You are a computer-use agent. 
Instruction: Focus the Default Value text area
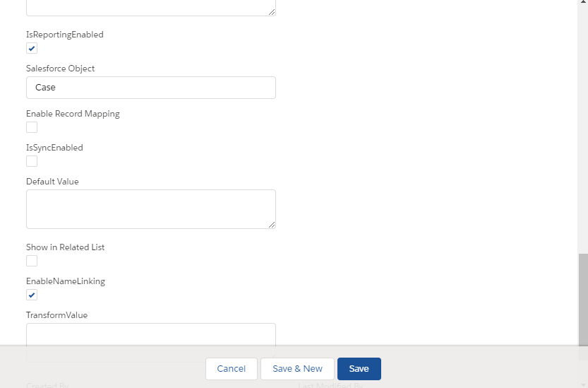pyautogui.click(x=151, y=209)
